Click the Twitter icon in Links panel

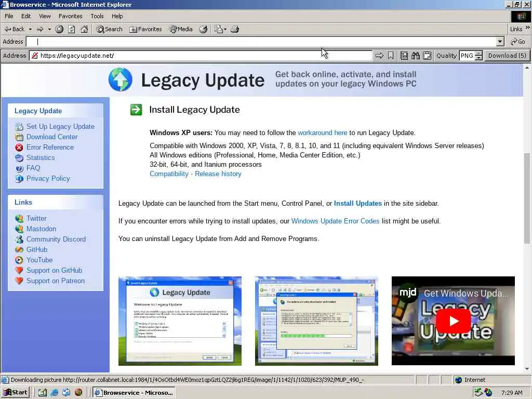coord(19,219)
